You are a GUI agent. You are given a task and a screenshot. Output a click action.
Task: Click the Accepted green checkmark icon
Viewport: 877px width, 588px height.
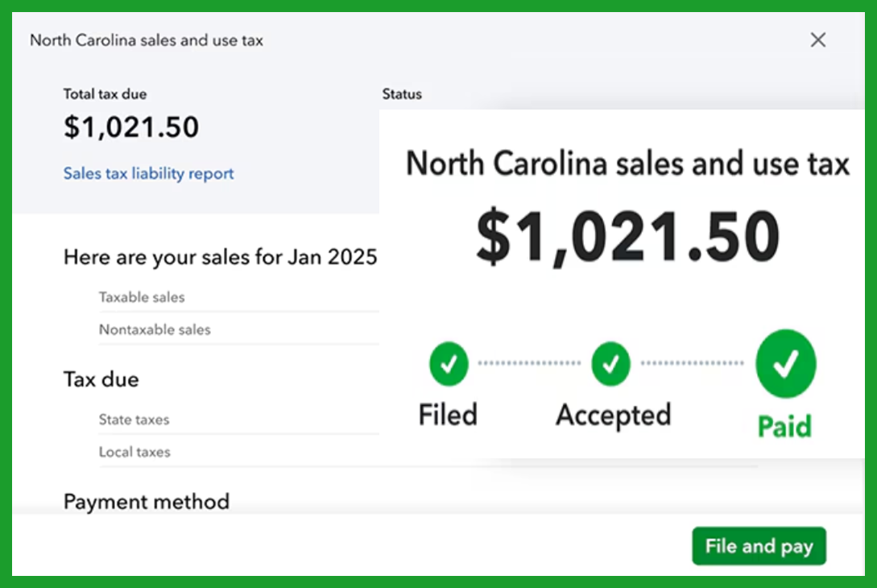coord(610,363)
